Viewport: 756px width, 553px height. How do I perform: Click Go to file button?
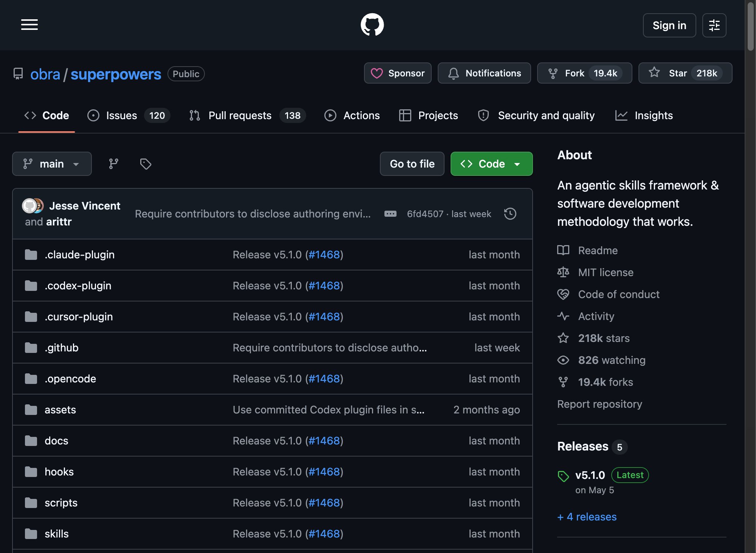click(412, 164)
